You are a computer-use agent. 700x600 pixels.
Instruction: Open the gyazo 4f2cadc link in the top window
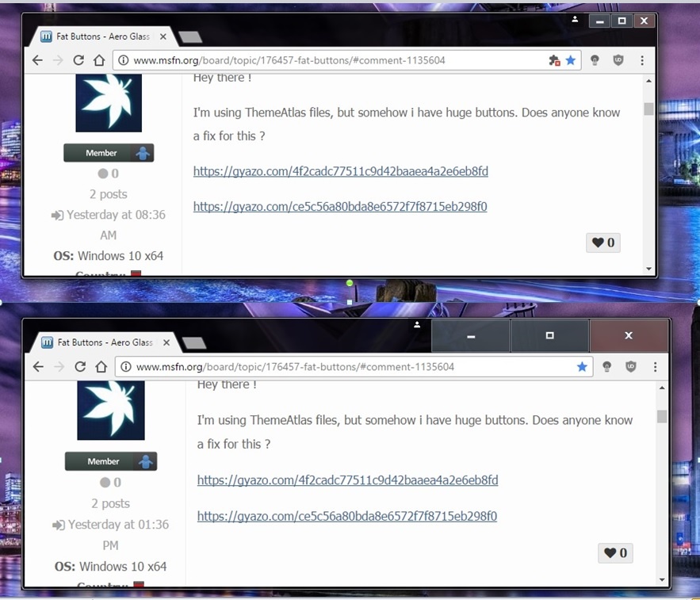click(x=340, y=171)
